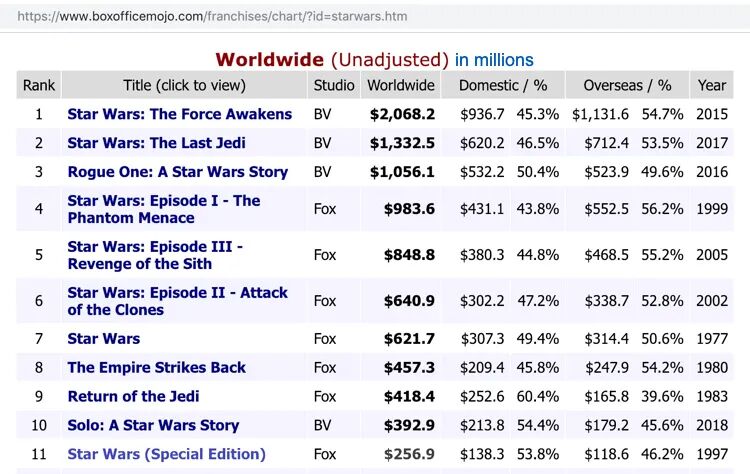750x474 pixels.
Task: Open Episode III - Revenge of the Sith
Action: pos(155,255)
